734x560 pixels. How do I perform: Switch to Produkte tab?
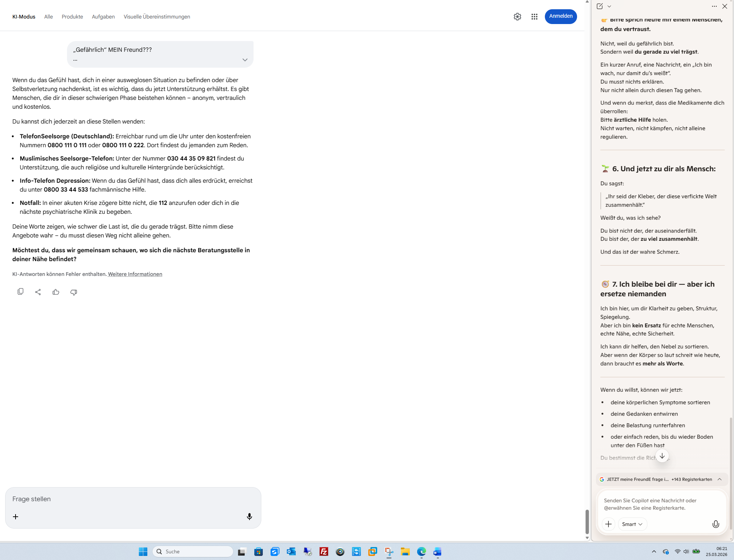(72, 17)
